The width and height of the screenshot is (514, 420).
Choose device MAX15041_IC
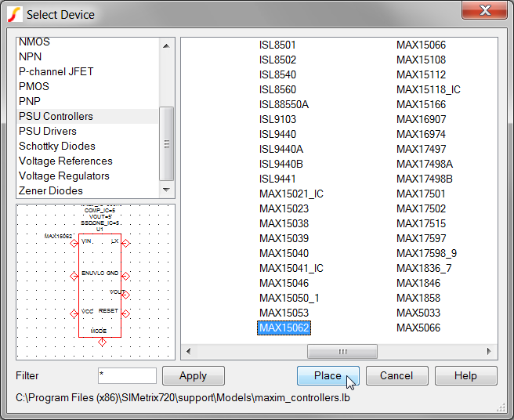[x=291, y=268]
